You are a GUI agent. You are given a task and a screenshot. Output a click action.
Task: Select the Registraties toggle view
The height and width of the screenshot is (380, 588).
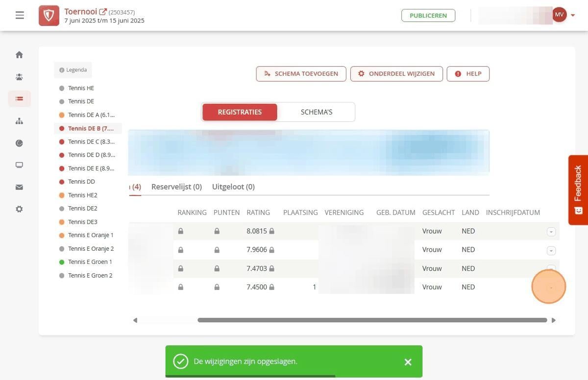point(240,112)
